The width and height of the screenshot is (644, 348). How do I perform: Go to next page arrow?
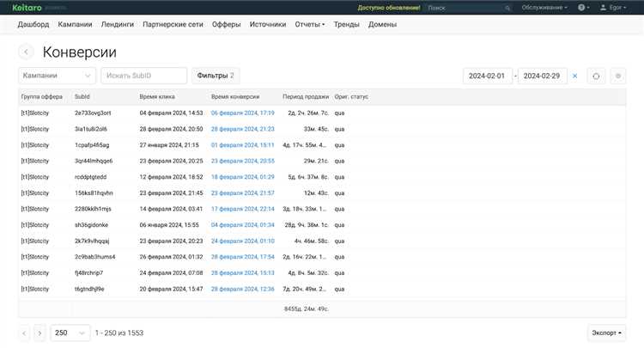point(39,333)
